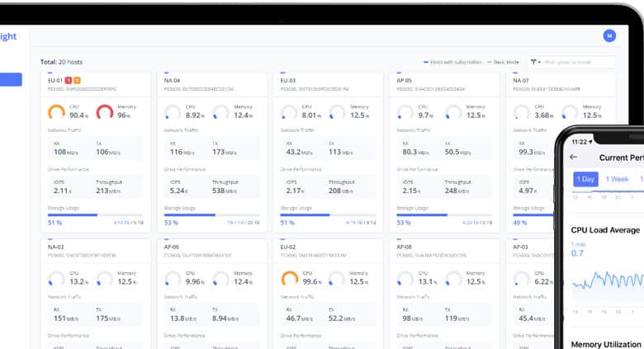644x349 pixels.
Task: Click the NA-04 Memory gauge
Action: coord(221,112)
